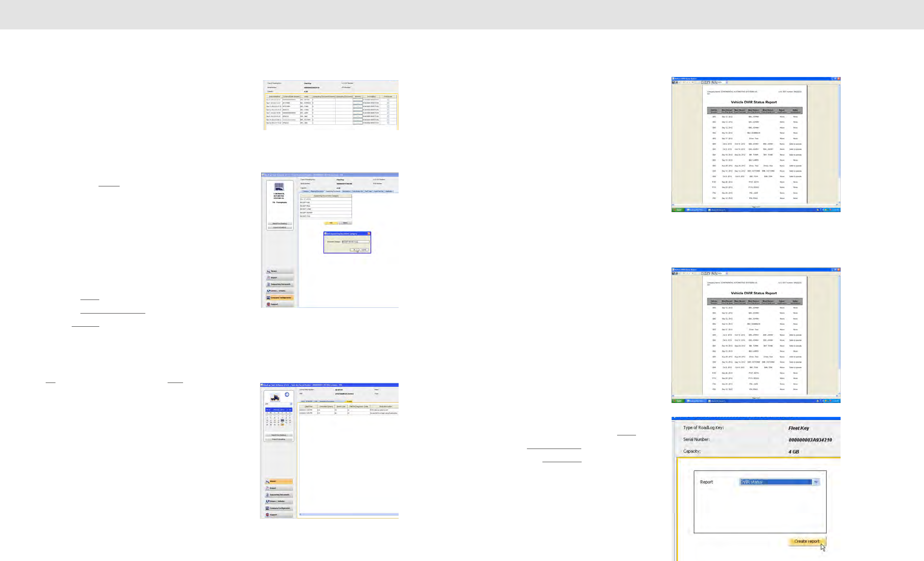This screenshot has height=561, width=924.
Task: Jump forward a year with calendar double-arrow
Action: [290, 410]
